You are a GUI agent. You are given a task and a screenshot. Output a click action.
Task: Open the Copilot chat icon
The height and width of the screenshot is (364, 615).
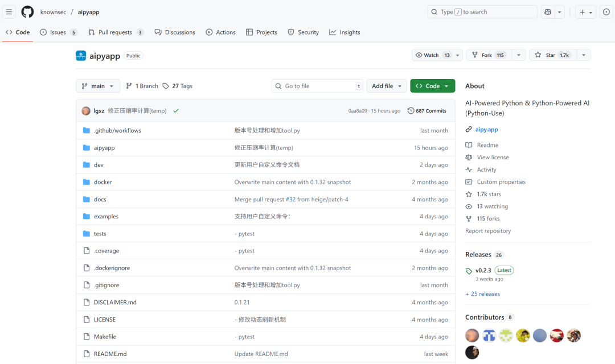click(x=548, y=12)
